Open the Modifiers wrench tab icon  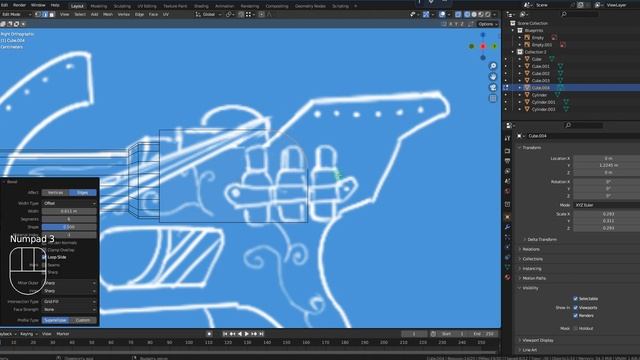pyautogui.click(x=507, y=227)
